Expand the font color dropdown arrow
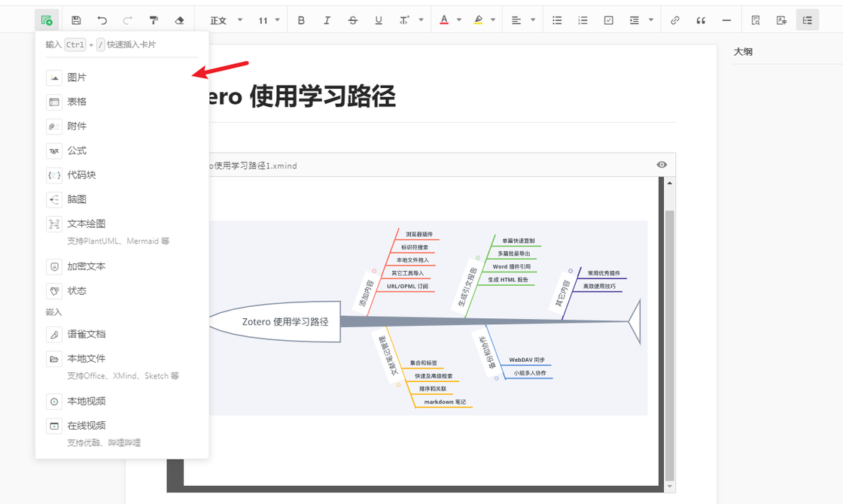Image resolution: width=843 pixels, height=504 pixels. [x=459, y=20]
